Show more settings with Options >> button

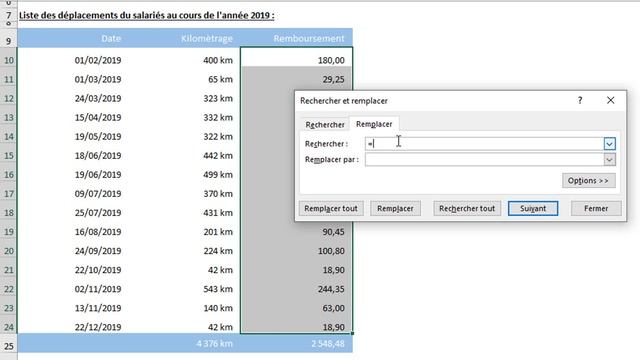[589, 180]
